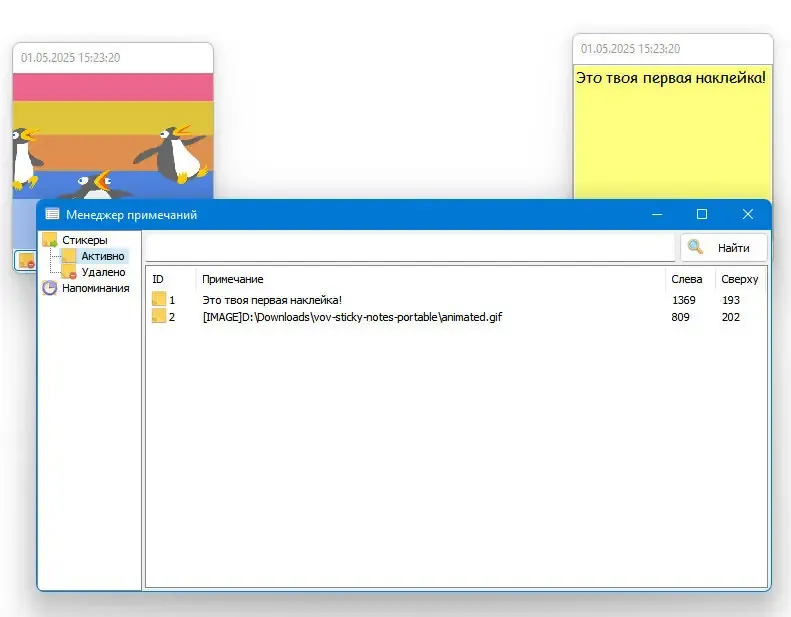Minimize the Менеджер примечаний window

(x=657, y=214)
